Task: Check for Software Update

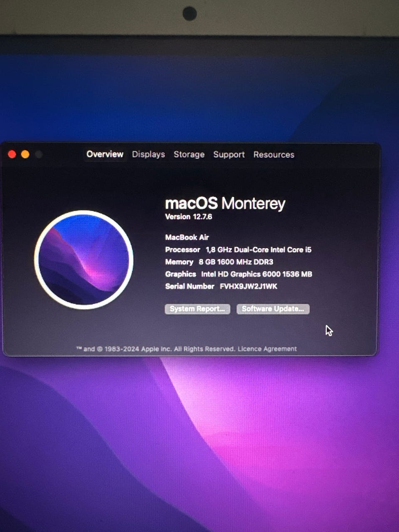Action: 273,309
